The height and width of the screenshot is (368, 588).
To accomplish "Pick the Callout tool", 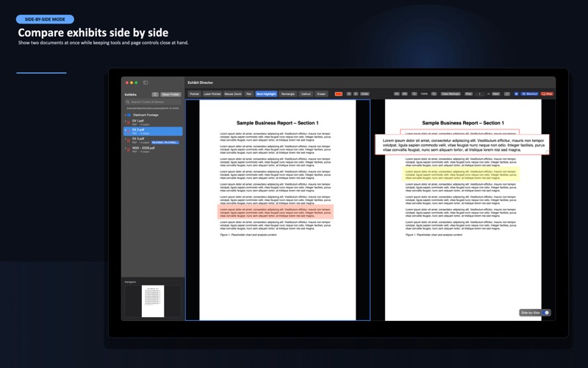I will [x=306, y=94].
